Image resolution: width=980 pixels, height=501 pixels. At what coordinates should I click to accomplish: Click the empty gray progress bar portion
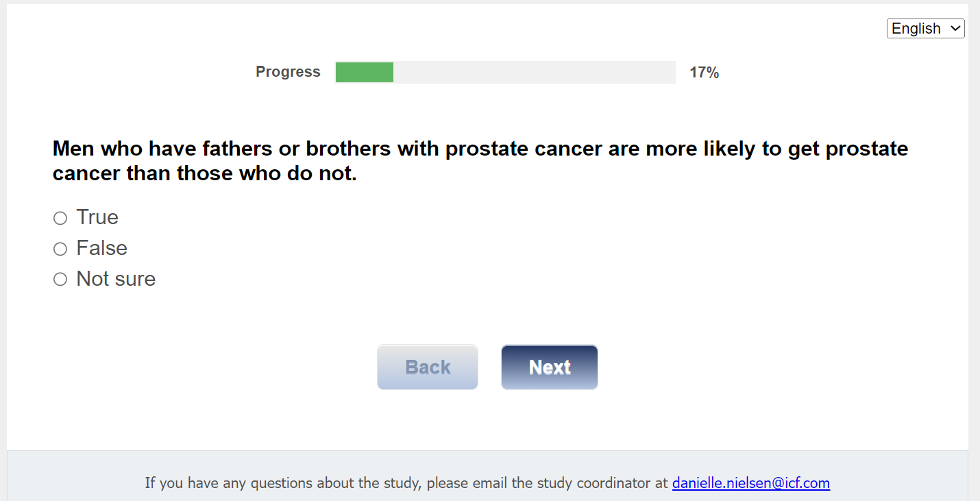pos(535,72)
